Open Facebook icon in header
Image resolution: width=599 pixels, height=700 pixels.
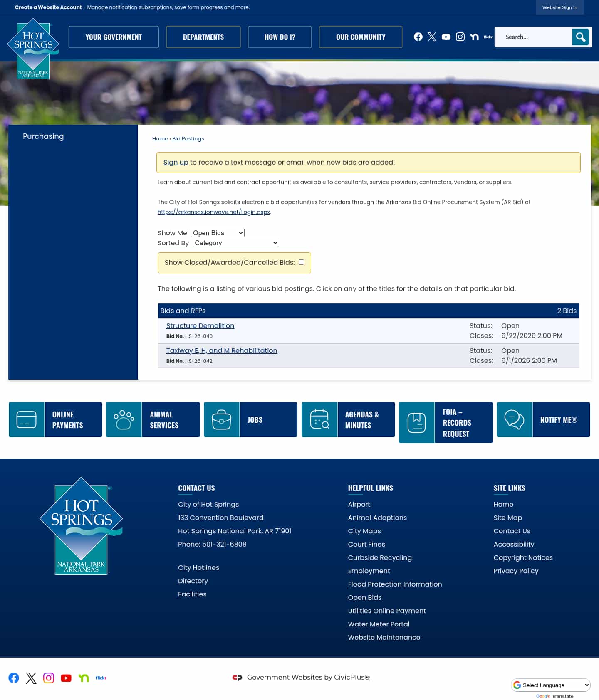(418, 37)
